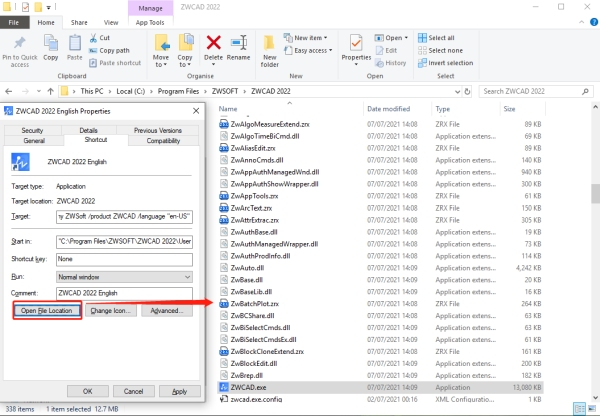Select ZwAlgoMeasureExtend.zrx file
The width and height of the screenshot is (600, 416).
pos(380,124)
